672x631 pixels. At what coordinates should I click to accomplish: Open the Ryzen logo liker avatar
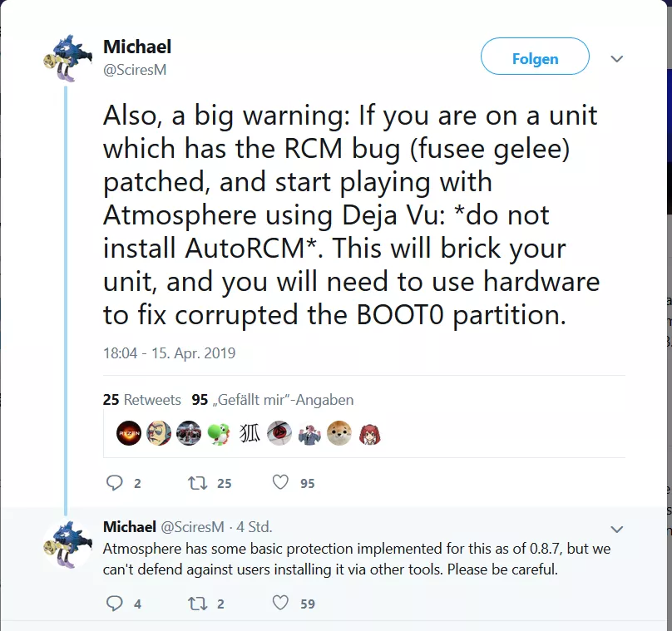(x=129, y=433)
